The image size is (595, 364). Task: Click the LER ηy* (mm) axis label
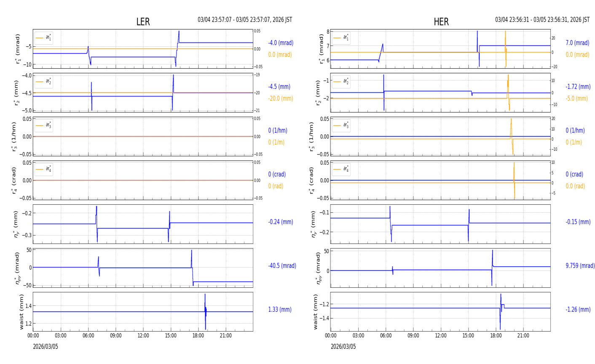[x=17, y=224]
